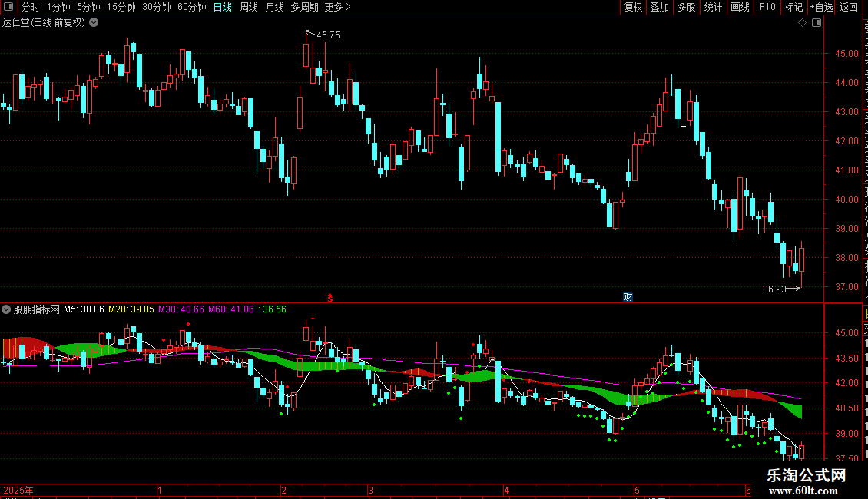868x499 pixels.
Task: Open the 多股 multi-stock view
Action: pos(686,7)
